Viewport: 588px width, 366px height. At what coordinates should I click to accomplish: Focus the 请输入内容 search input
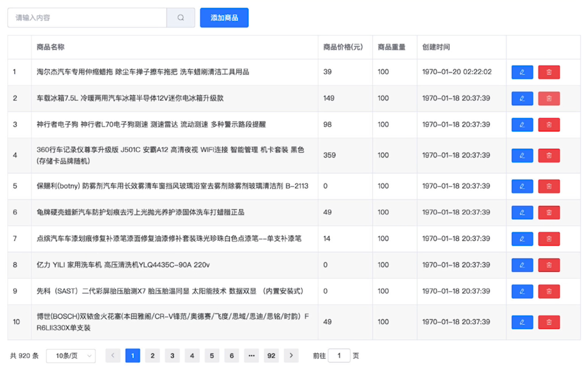[x=87, y=18]
